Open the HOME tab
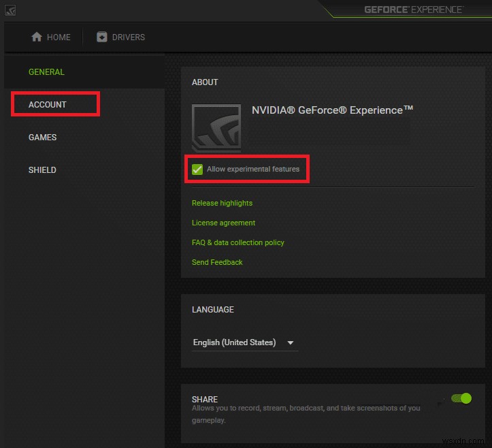492x448 pixels. pyautogui.click(x=51, y=37)
